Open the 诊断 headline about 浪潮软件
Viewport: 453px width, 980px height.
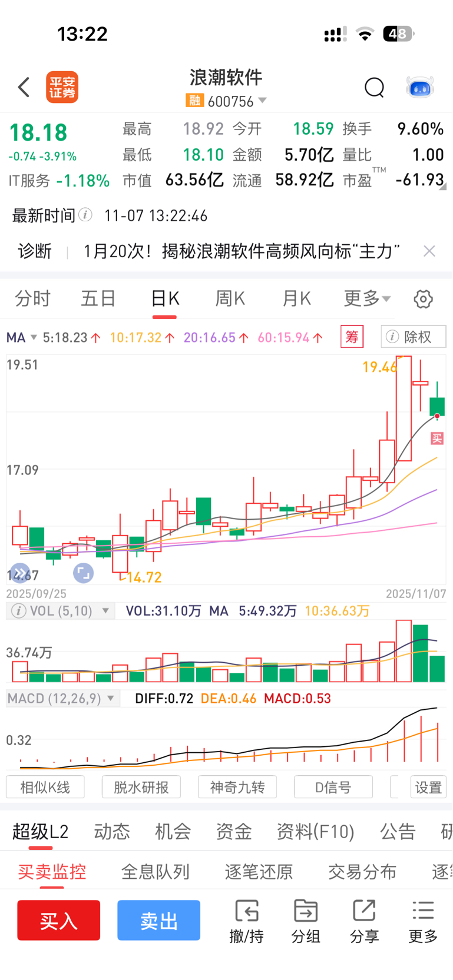point(242,251)
